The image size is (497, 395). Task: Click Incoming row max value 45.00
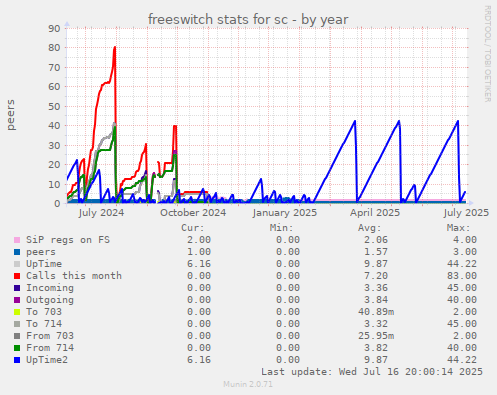pos(462,288)
